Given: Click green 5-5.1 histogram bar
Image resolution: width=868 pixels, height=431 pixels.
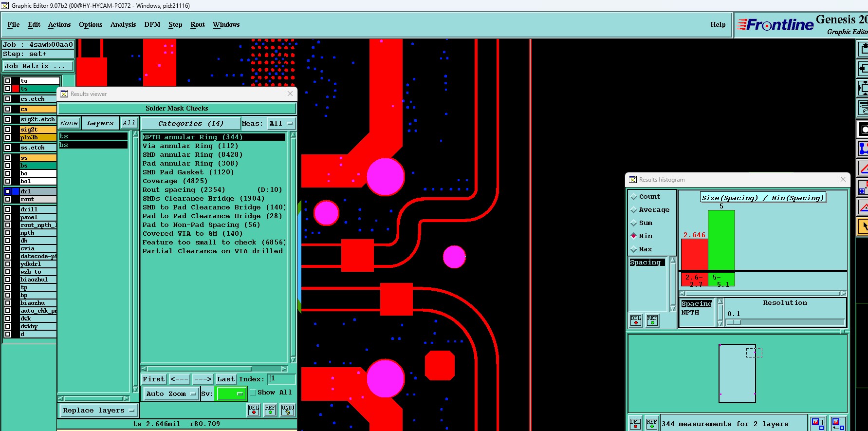Looking at the screenshot, I should (x=721, y=240).
